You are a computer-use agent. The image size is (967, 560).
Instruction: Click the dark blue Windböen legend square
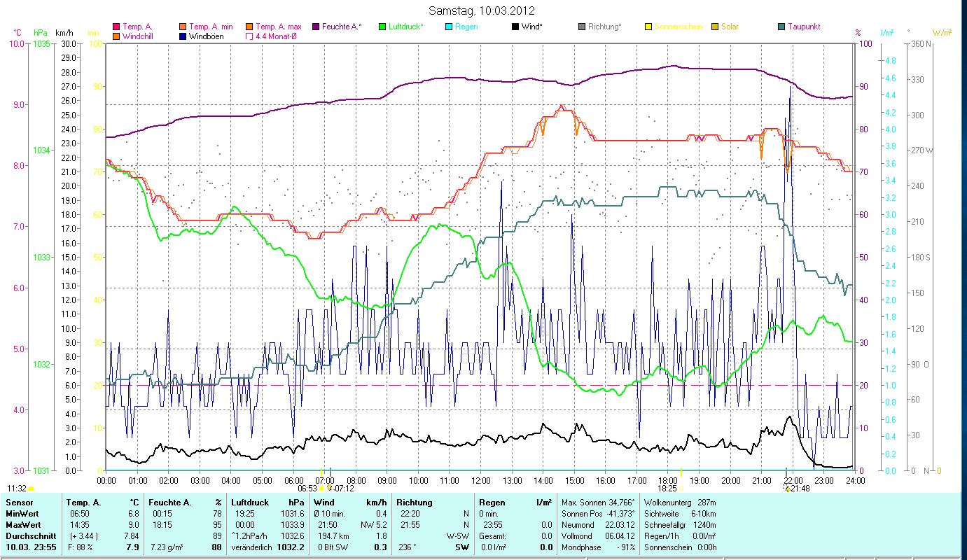coord(183,36)
